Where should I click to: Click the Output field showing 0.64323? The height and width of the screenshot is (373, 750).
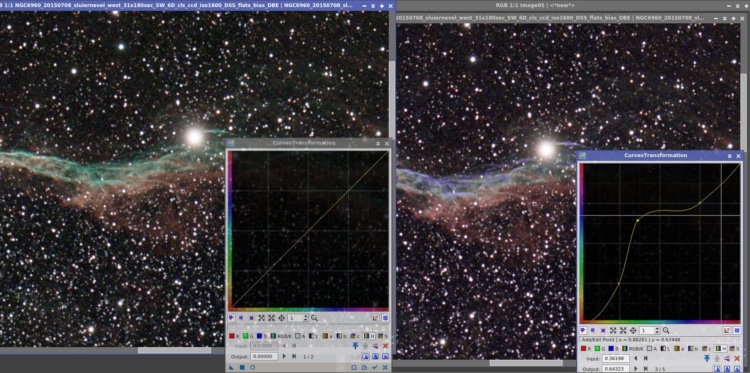616,369
